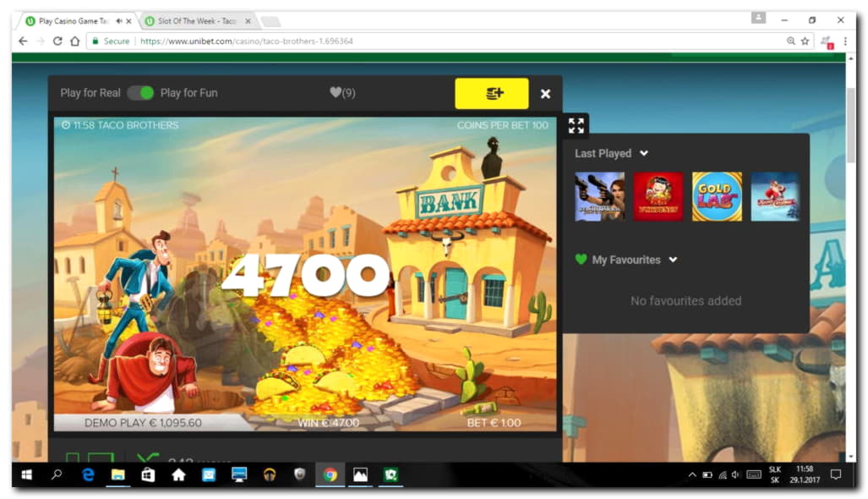Open the blue fourth Last Played game thumbnail
Image resolution: width=868 pixels, height=499 pixels.
click(x=775, y=196)
